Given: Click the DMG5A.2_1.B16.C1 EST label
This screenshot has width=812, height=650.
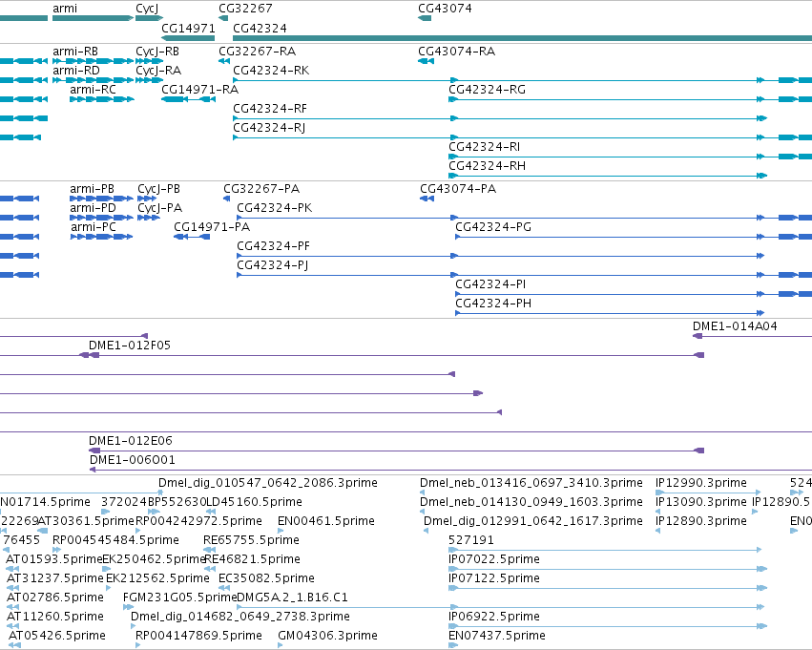Looking at the screenshot, I should tap(292, 598).
